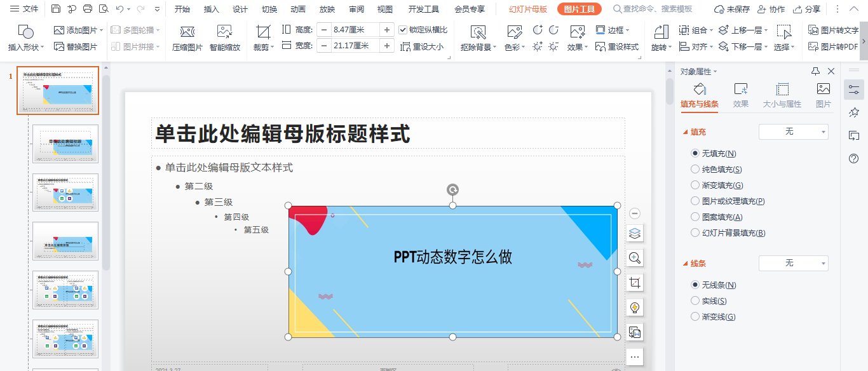Pin the Object Properties panel
Viewport: 868px width, 371px height.
[815, 71]
